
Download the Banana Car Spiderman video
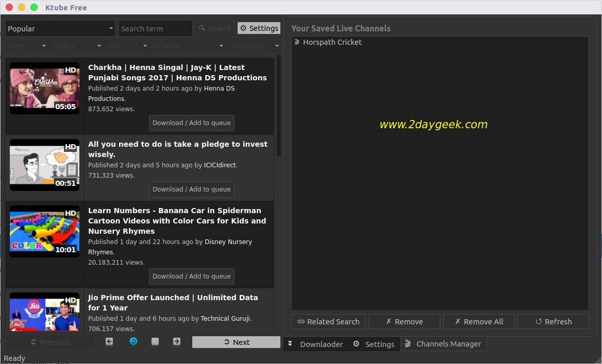click(x=192, y=276)
